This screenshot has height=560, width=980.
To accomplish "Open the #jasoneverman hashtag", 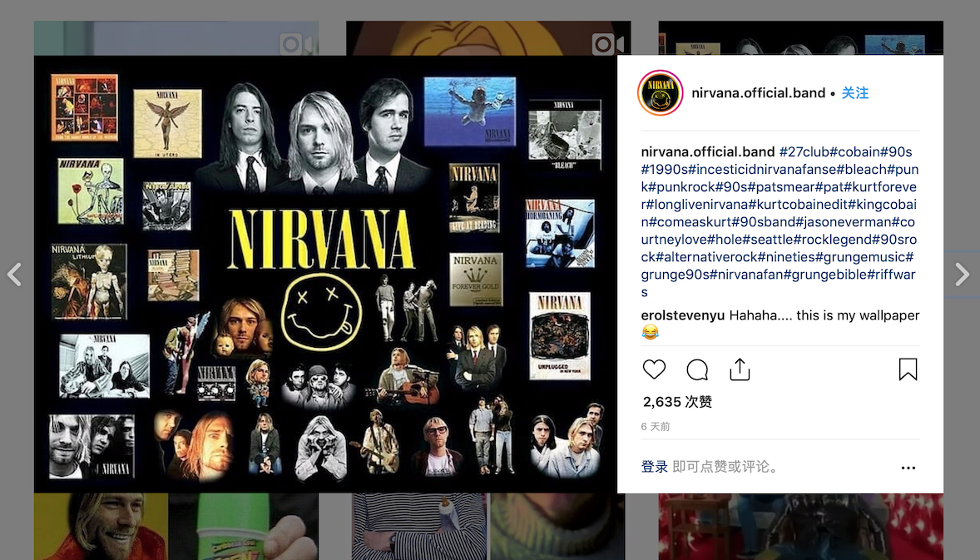I will (843, 222).
